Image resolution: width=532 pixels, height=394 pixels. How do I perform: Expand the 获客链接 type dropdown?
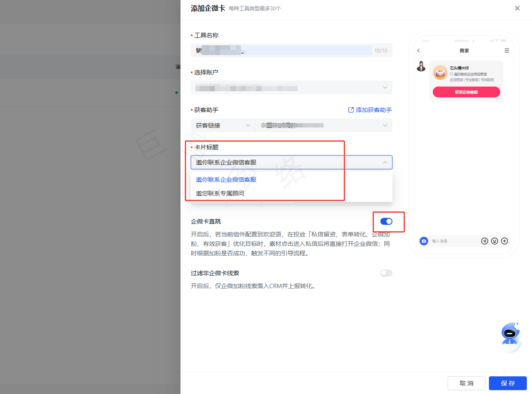[x=223, y=125]
